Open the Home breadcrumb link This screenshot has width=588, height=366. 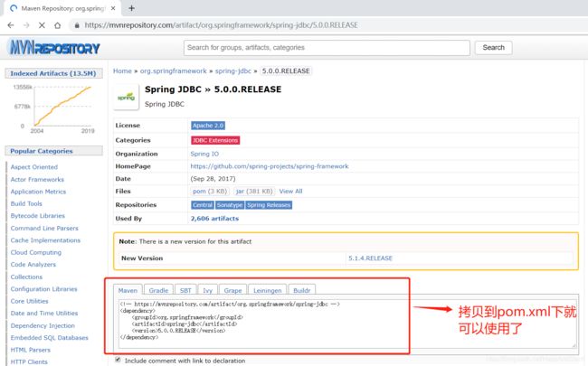point(122,70)
